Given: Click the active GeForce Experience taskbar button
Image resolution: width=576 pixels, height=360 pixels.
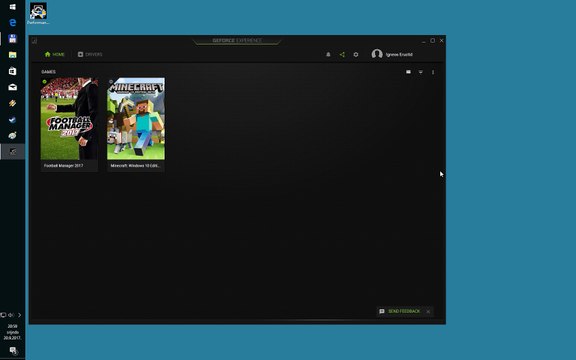Looking at the screenshot, I should (x=12, y=152).
